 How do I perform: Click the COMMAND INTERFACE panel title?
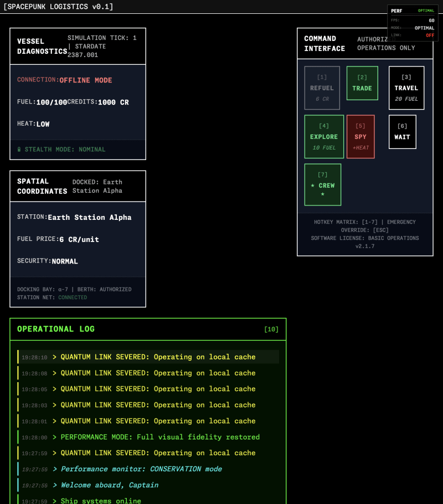click(x=324, y=43)
